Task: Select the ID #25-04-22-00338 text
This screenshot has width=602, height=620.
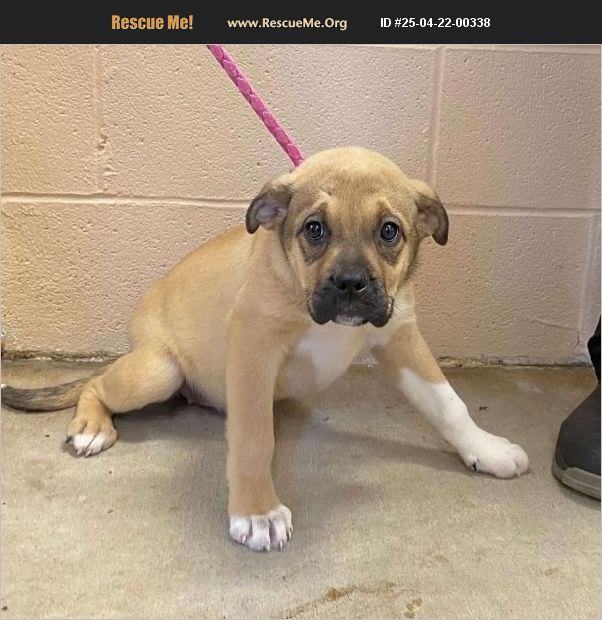Action: point(435,23)
